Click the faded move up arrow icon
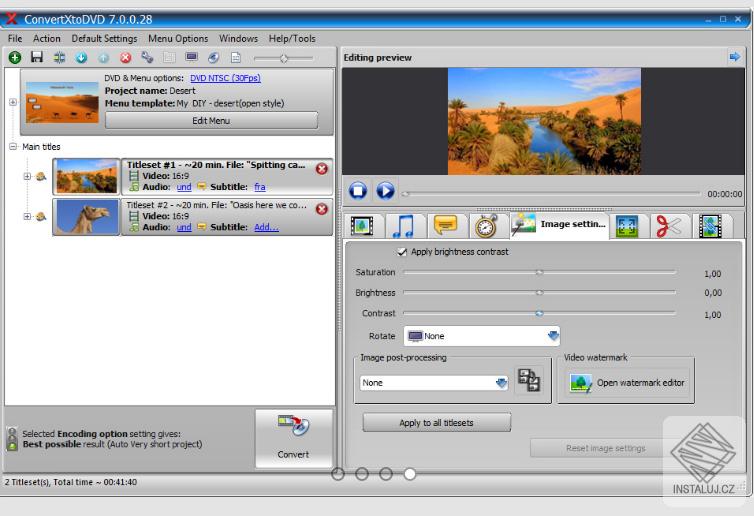Image resolution: width=754 pixels, height=516 pixels. point(103,58)
